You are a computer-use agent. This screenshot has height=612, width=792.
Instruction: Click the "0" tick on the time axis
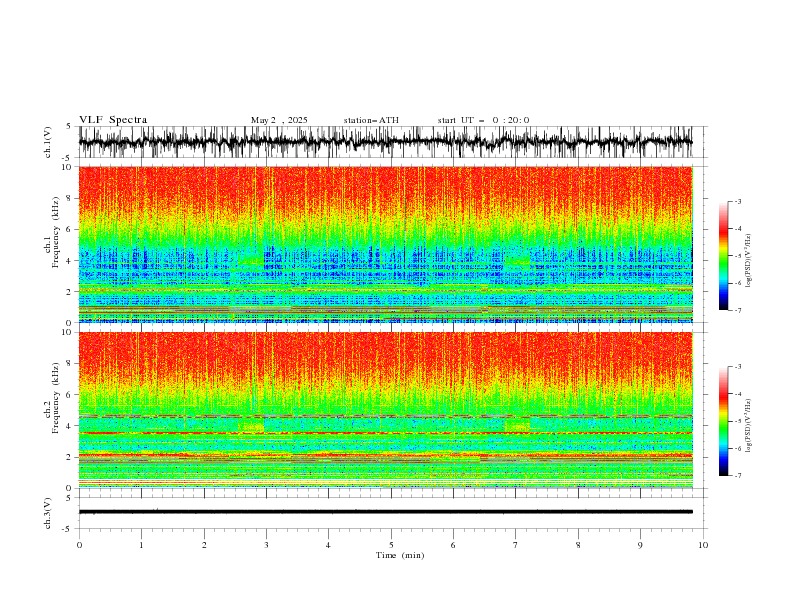click(79, 545)
